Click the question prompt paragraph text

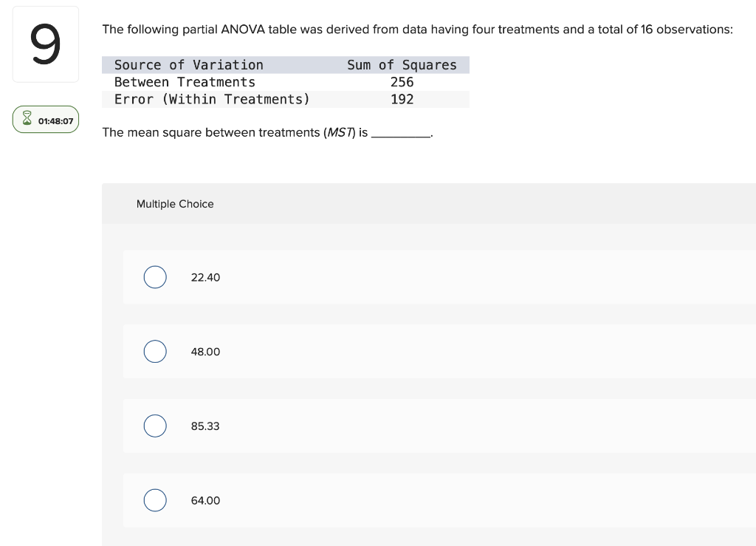(417, 30)
